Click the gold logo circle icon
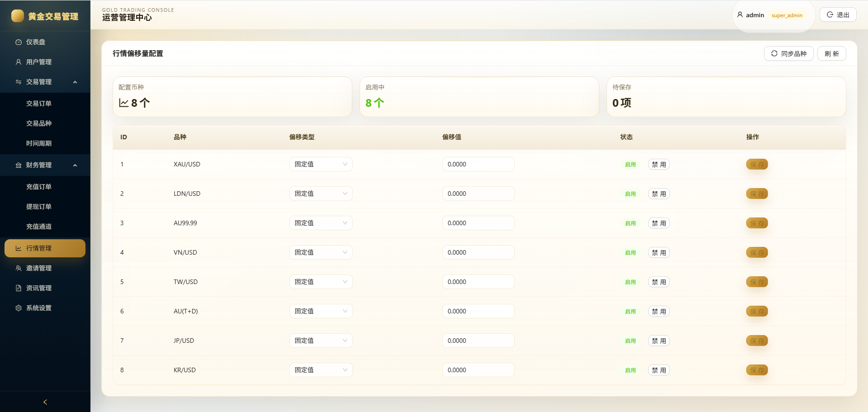Screen dimensions: 868x412 (18, 16)
